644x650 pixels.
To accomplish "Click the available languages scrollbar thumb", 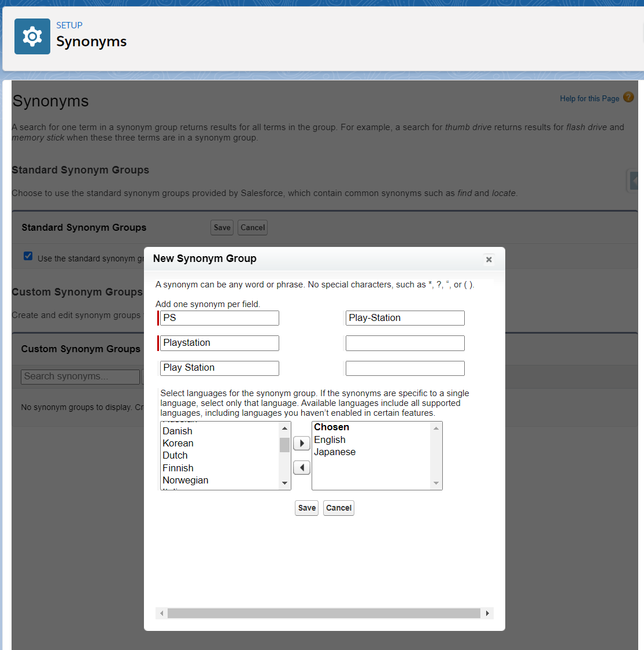I will [x=284, y=445].
